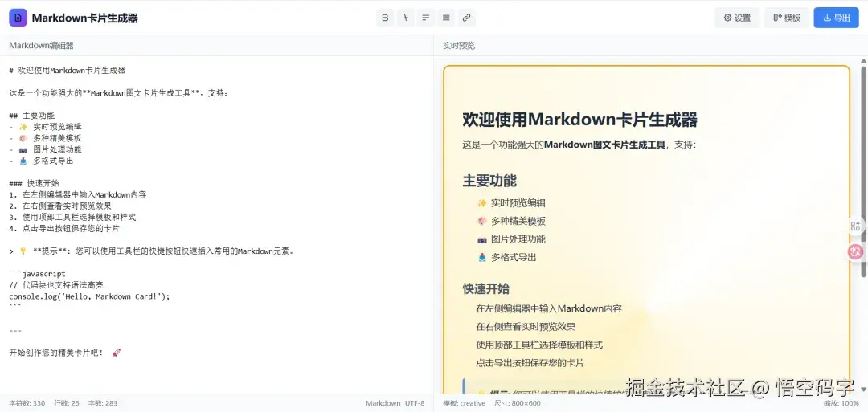Click status bar '缩放: 100%'

(x=841, y=403)
